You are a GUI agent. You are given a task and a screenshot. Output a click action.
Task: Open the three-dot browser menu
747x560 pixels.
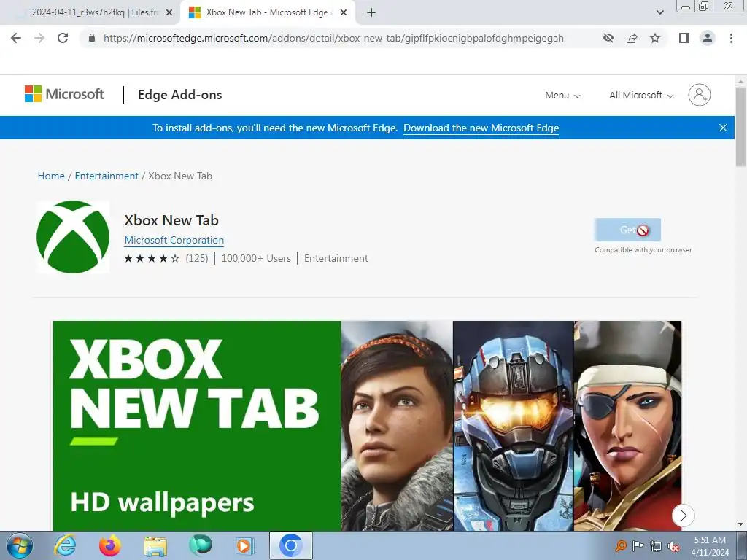731,38
